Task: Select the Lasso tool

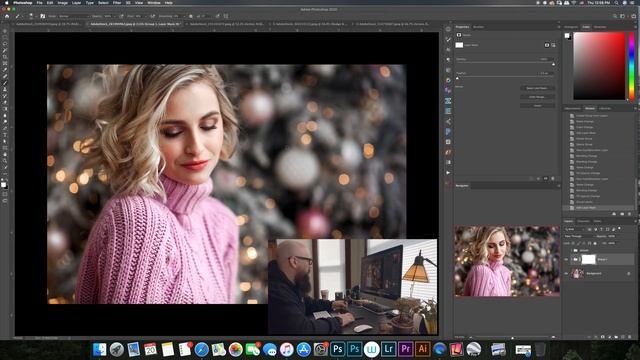Action: point(5,44)
